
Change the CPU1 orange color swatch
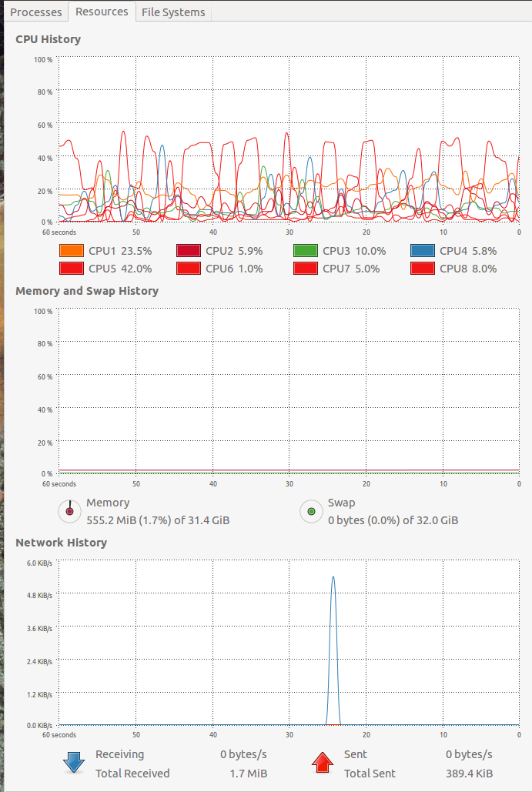(72, 251)
